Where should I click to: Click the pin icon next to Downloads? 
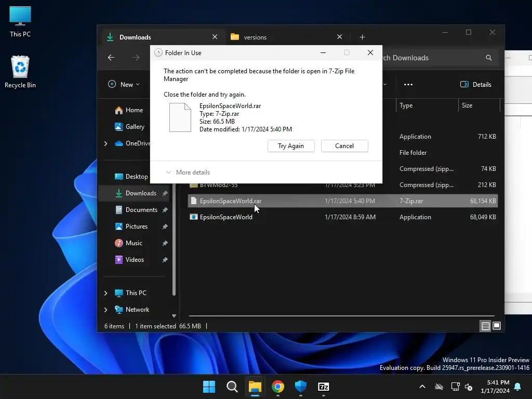[x=165, y=193]
